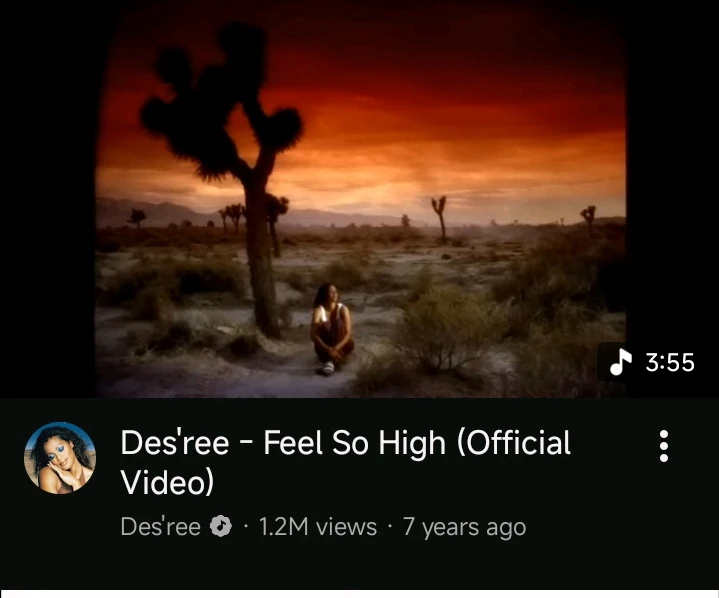Click the black letterbox bar left of video
Image resolution: width=719 pixels, height=598 pixels.
tap(47, 199)
